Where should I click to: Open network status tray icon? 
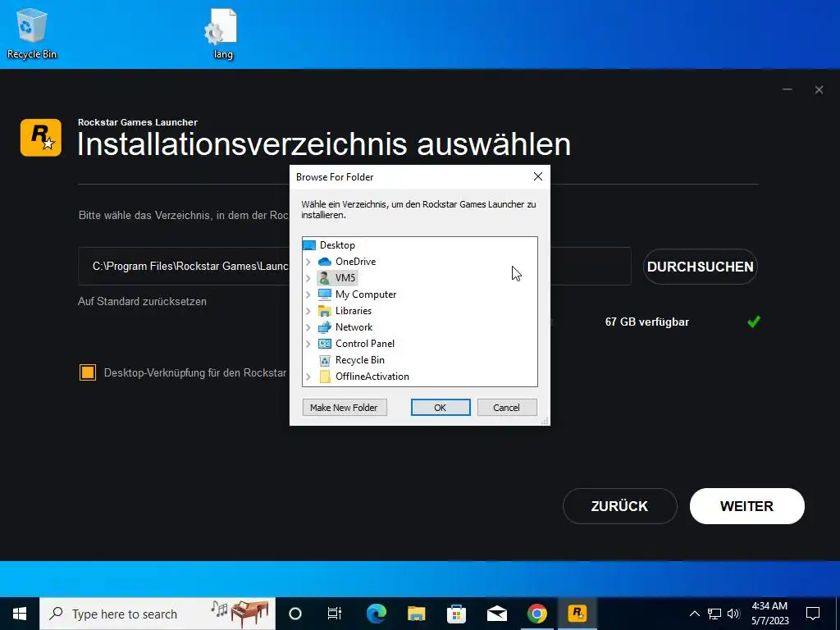(x=714, y=614)
